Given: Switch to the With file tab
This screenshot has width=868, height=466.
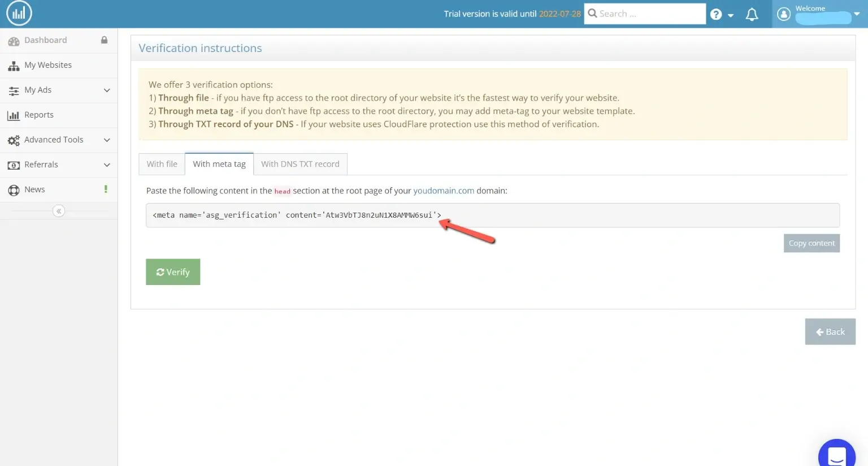Looking at the screenshot, I should click(x=162, y=164).
